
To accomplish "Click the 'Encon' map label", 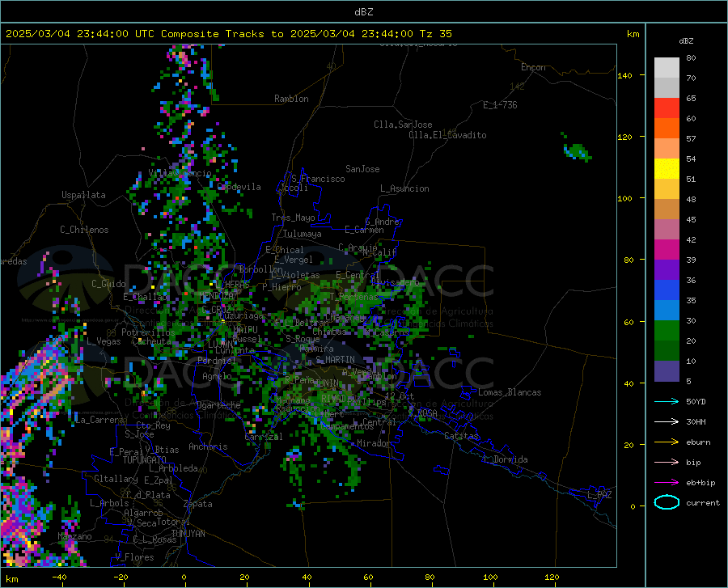I will 533,67.
